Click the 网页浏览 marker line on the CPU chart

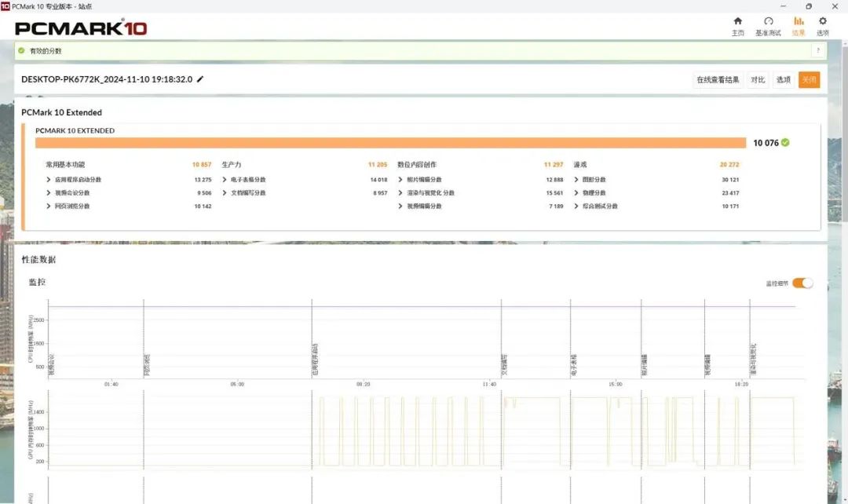pos(144,338)
